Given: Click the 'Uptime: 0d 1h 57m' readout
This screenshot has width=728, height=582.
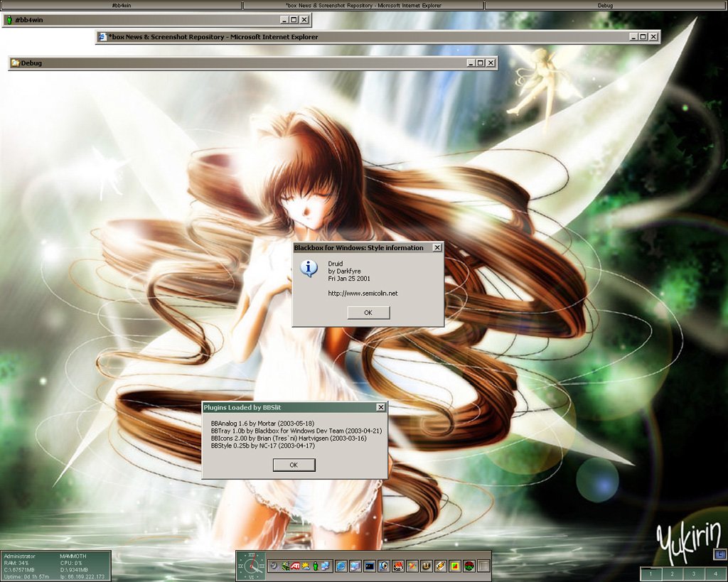Looking at the screenshot, I should 28,577.
